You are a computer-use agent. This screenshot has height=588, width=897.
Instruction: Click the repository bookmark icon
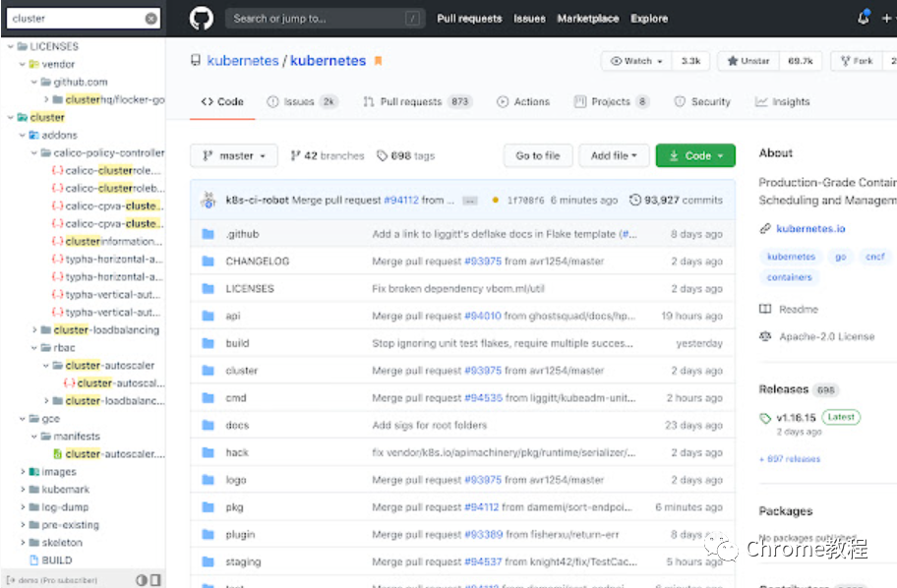378,61
